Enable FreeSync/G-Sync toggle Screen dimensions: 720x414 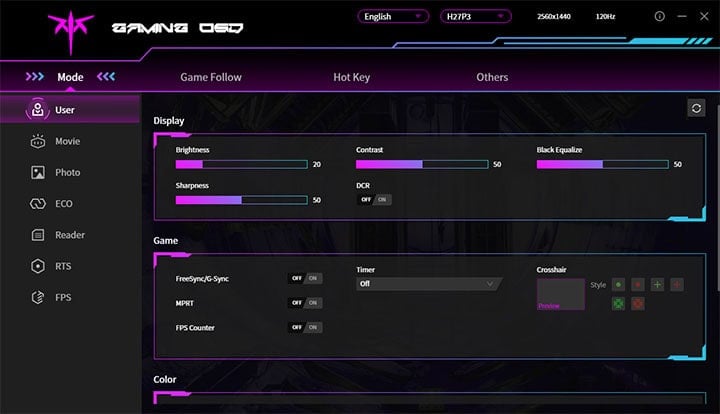[305, 278]
